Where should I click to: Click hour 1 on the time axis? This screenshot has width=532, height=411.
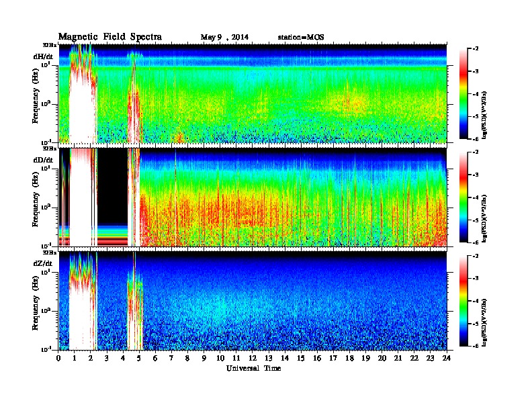pyautogui.click(x=75, y=359)
